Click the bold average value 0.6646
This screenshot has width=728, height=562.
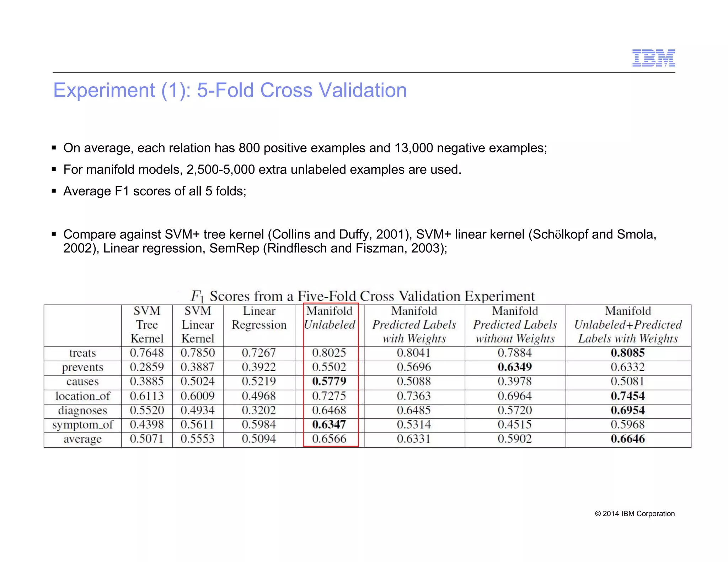click(x=628, y=439)
